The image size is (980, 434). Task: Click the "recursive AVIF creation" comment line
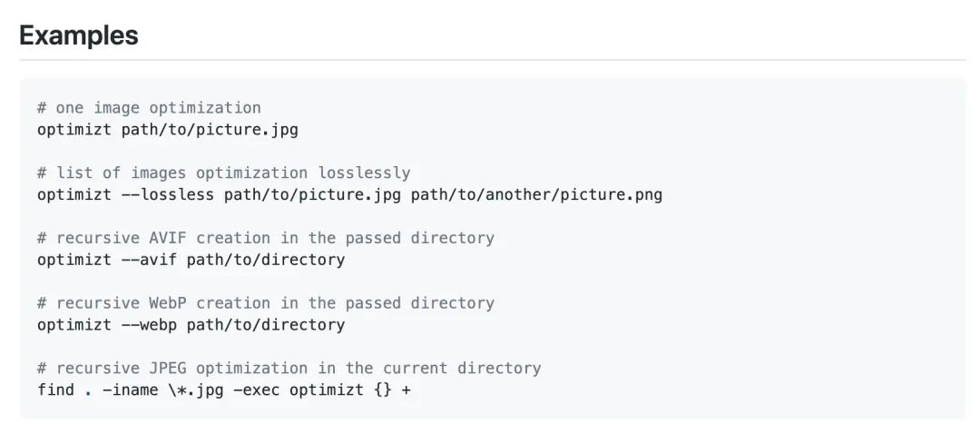[266, 238]
